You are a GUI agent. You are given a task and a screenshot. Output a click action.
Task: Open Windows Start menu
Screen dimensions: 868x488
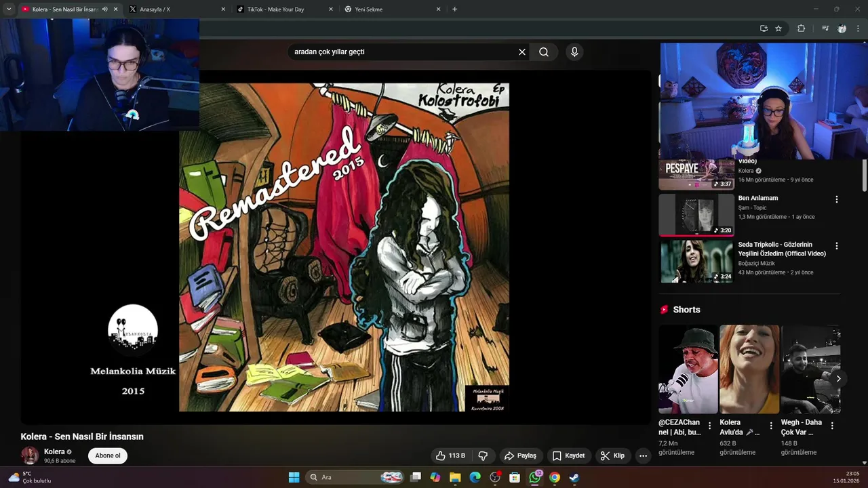click(294, 477)
